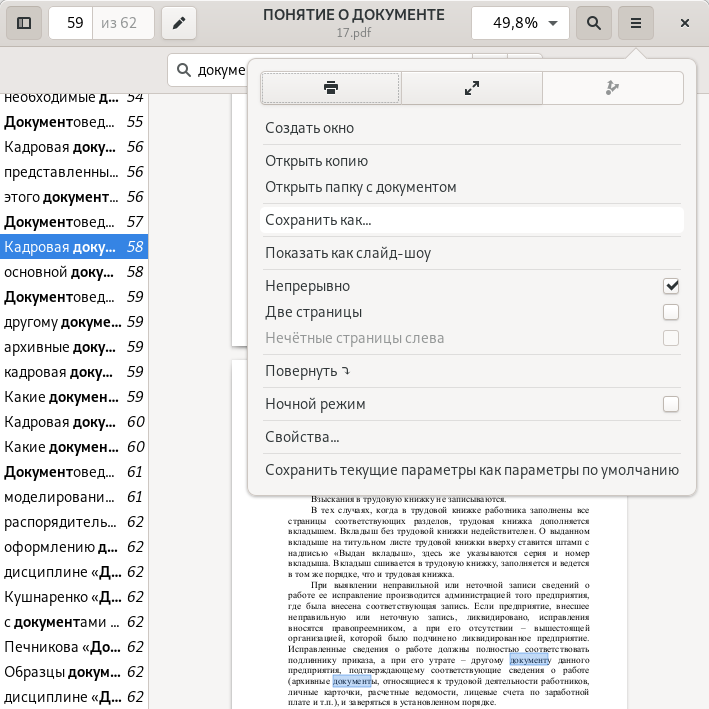Image resolution: width=709 pixels, height=709 pixels.
Task: Close the document viewer window
Action: coord(685,22)
